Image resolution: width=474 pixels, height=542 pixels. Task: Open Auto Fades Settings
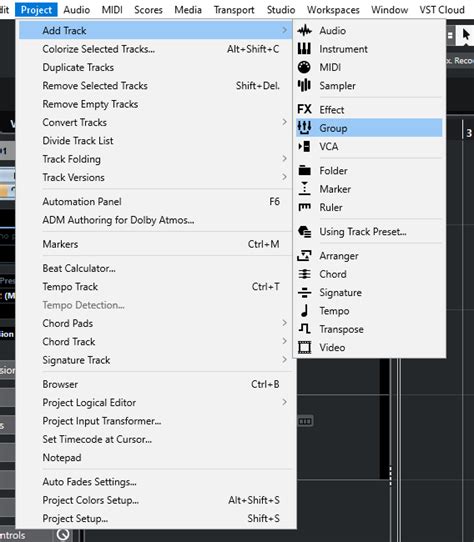point(157,482)
